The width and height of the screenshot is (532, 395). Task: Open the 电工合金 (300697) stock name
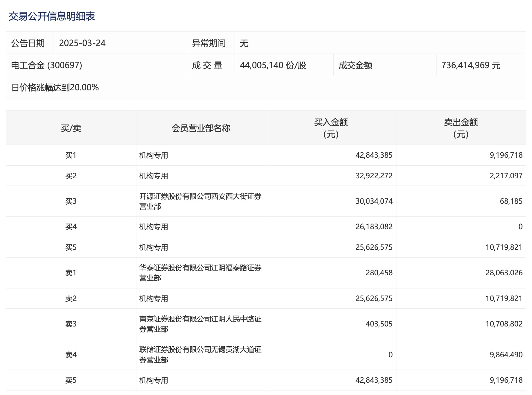tap(47, 65)
